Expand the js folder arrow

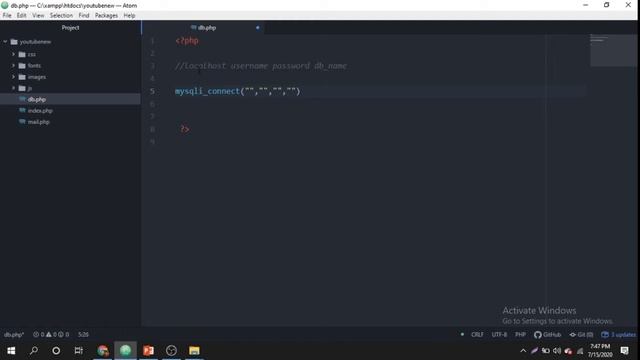13,88
